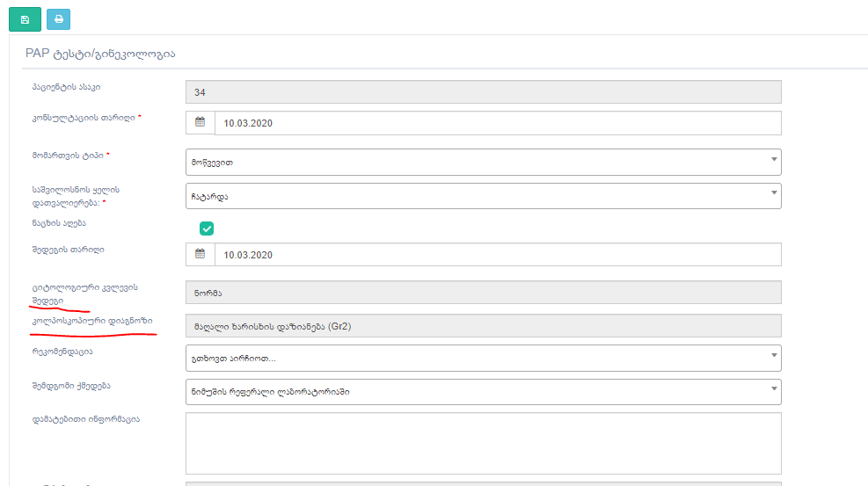Screen dimensions: 868x486
Task: Click the რეკომენდაცია label text
Action: (61, 352)
